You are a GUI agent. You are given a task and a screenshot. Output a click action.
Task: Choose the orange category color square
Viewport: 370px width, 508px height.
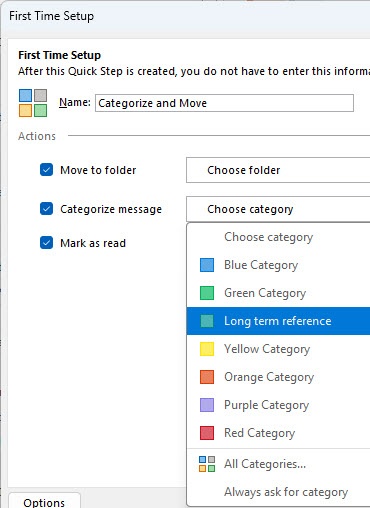coord(207,377)
